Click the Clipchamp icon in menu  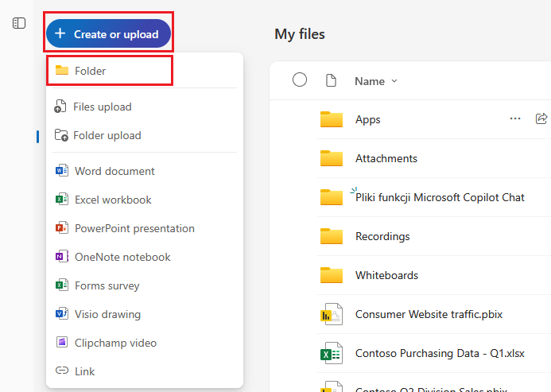pos(62,342)
